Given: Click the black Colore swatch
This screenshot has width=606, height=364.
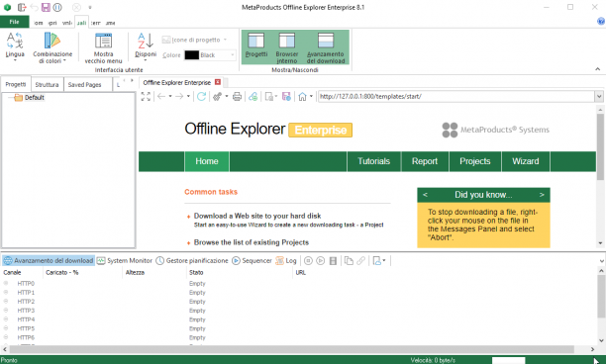Looking at the screenshot, I should click(x=192, y=55).
